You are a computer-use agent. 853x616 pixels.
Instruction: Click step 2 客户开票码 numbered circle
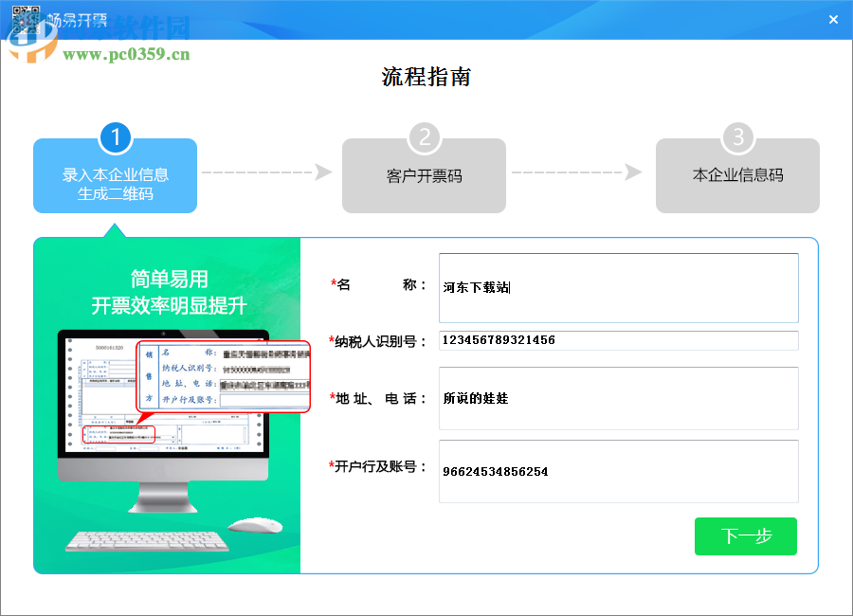[x=424, y=136]
